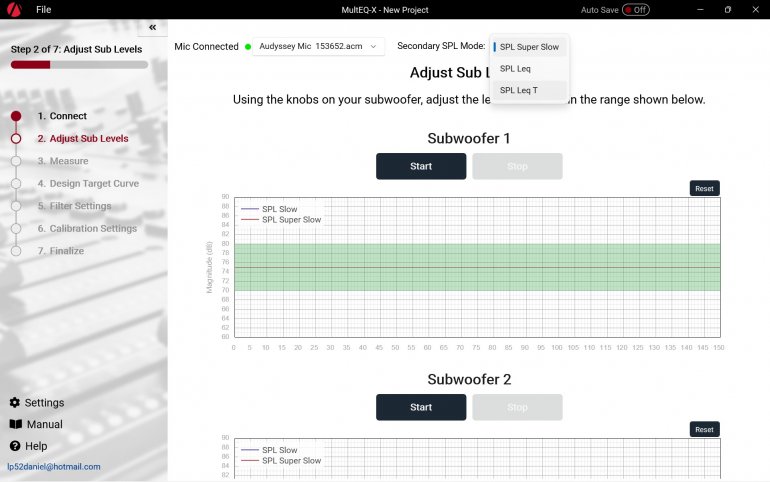
Task: Open the Audyssey Mic calibration file dropdown
Action: coord(318,46)
